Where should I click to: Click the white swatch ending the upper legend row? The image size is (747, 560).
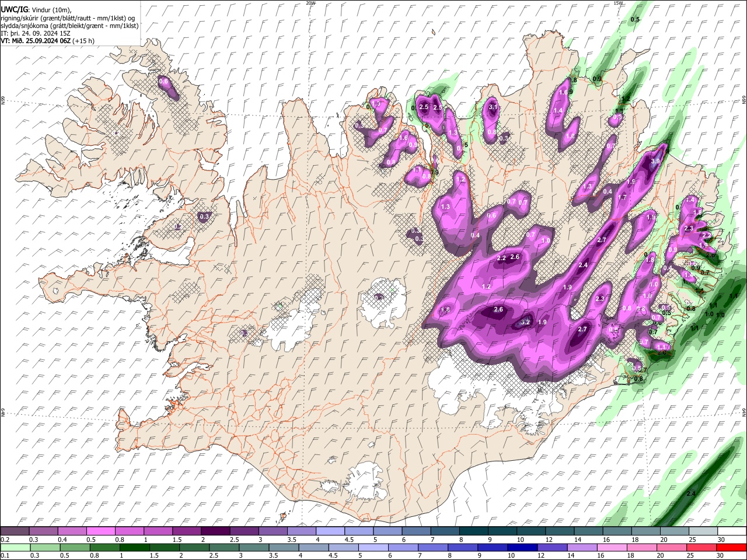pyautogui.click(x=731, y=531)
